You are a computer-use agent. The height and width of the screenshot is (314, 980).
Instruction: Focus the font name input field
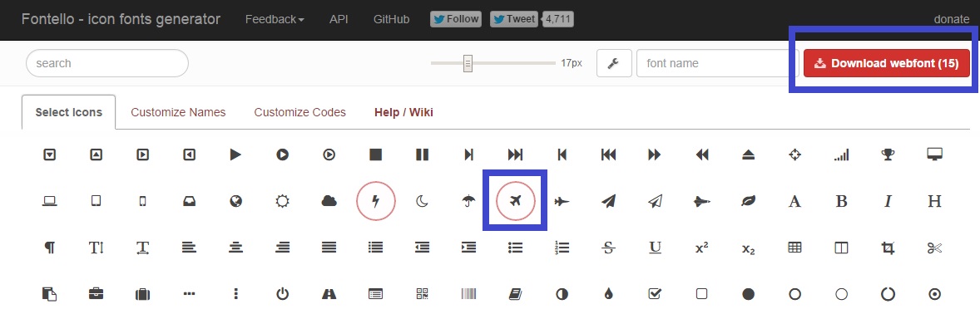pos(714,63)
